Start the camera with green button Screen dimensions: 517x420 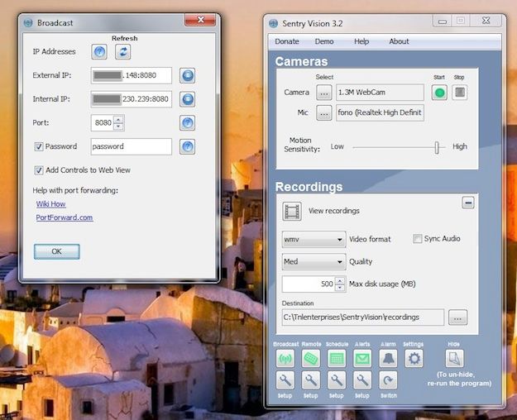click(x=439, y=93)
